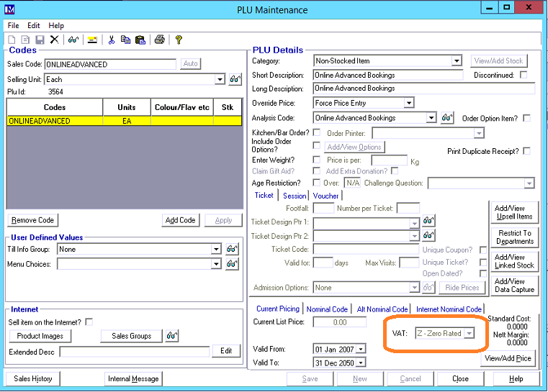Screen dimensions: 548x392
Task: Tick the Discontinued checkbox
Action: (x=524, y=75)
